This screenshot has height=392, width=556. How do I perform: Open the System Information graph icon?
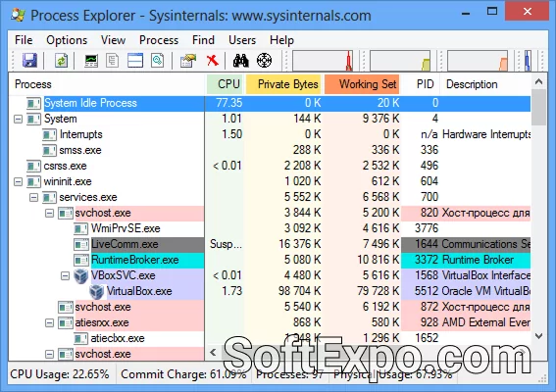point(91,60)
